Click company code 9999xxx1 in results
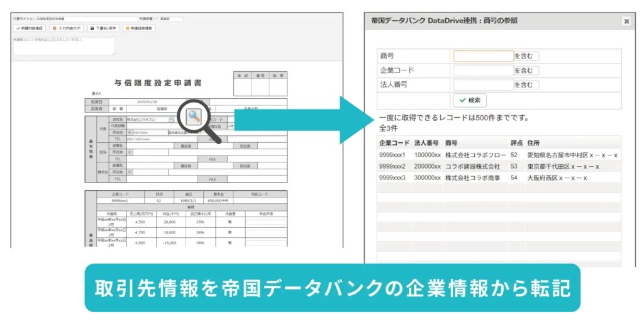This screenshot has height=321, width=644. [x=392, y=155]
